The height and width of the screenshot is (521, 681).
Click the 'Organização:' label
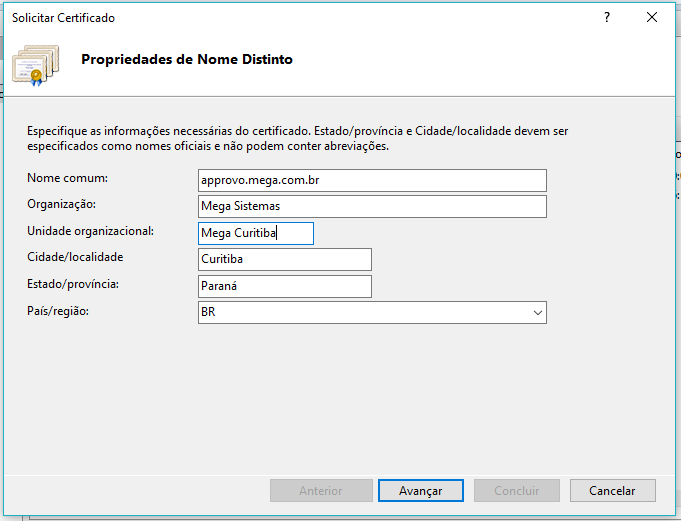click(x=61, y=204)
